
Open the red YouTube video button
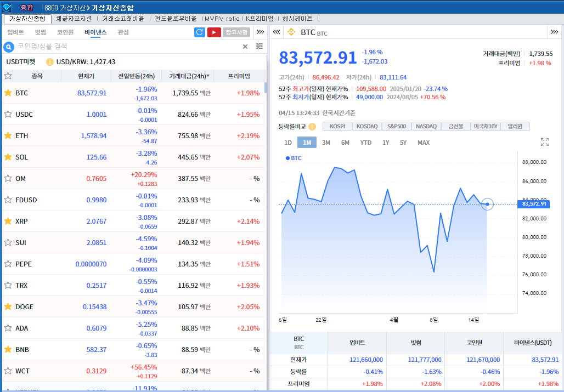coord(214,32)
